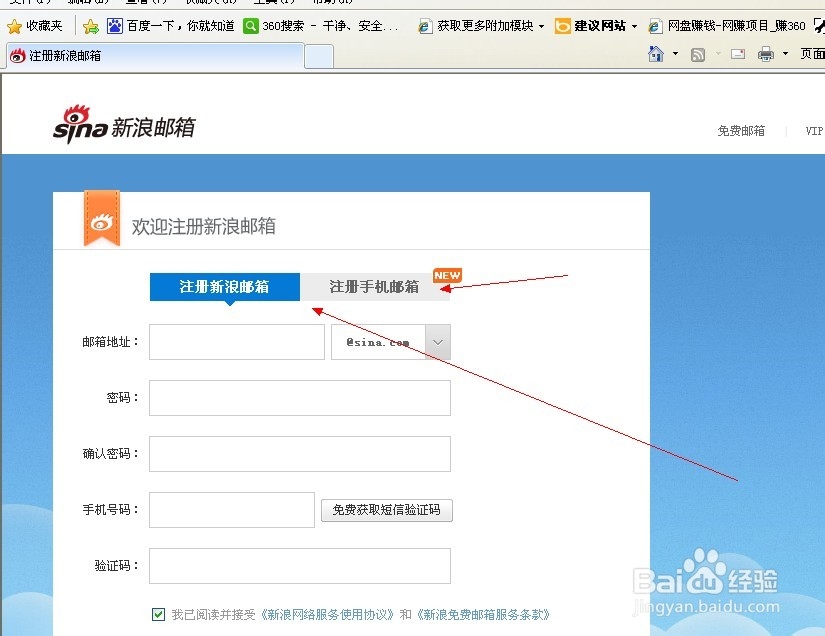Image resolution: width=825 pixels, height=636 pixels.
Task: Click the add-to-favorites star icon
Action: click(x=90, y=26)
